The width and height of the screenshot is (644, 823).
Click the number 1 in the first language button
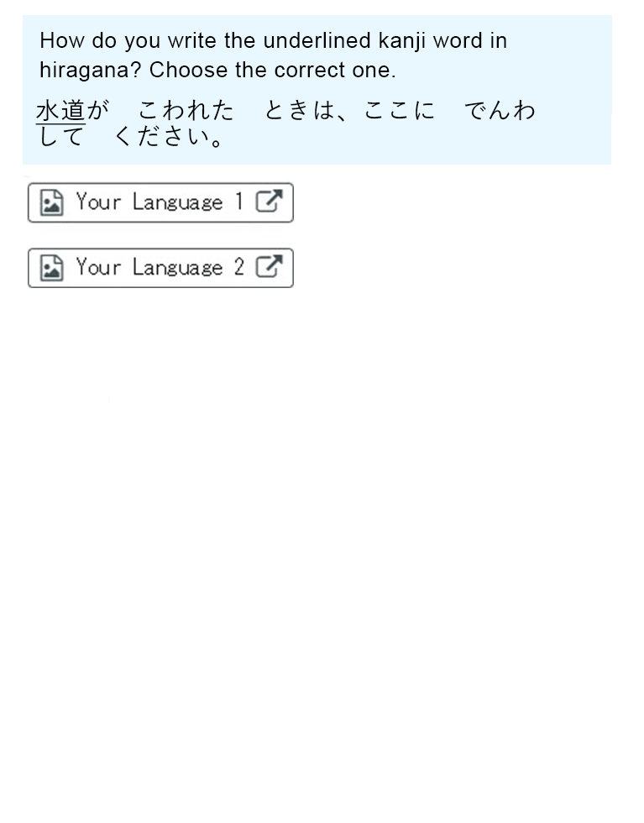239,202
